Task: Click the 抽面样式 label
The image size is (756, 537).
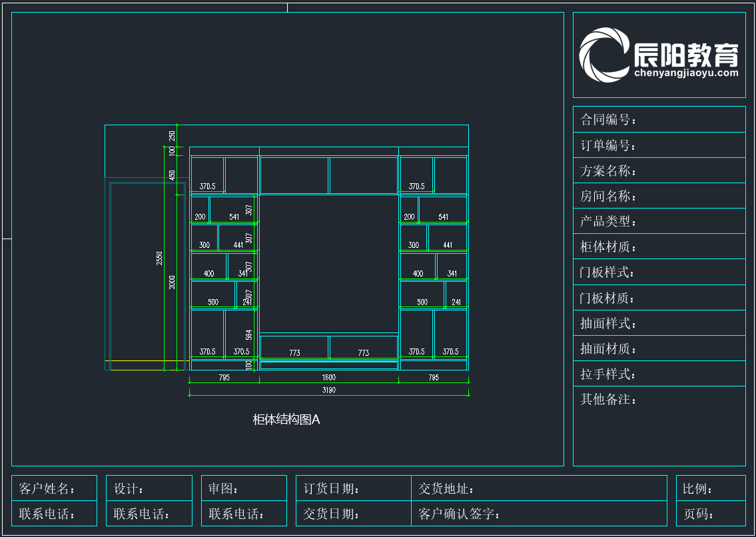Action: [607, 323]
